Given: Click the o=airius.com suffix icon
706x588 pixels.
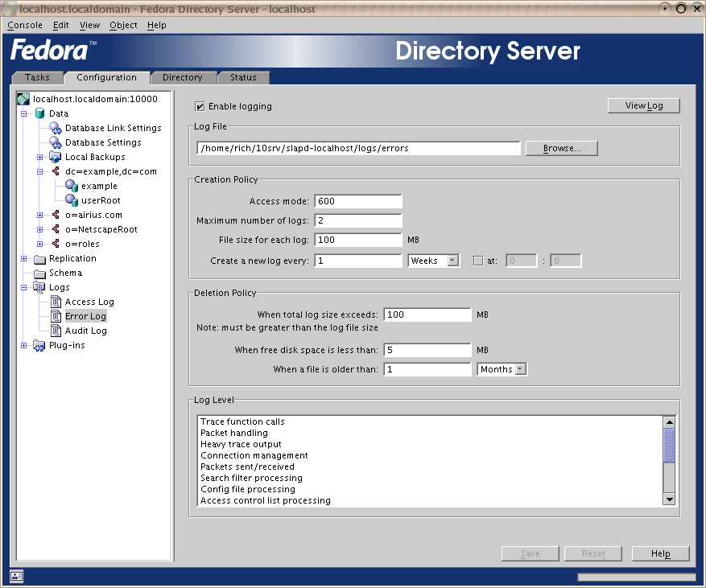Looking at the screenshot, I should coord(56,215).
